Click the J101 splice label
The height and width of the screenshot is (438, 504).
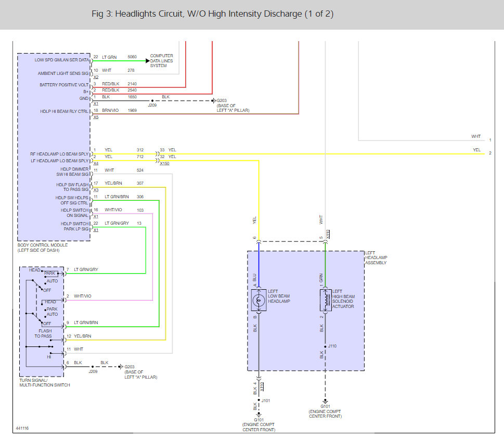tap(266, 401)
